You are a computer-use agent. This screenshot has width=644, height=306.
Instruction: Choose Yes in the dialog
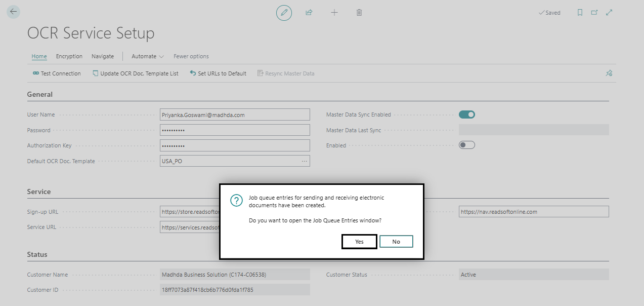(359, 242)
